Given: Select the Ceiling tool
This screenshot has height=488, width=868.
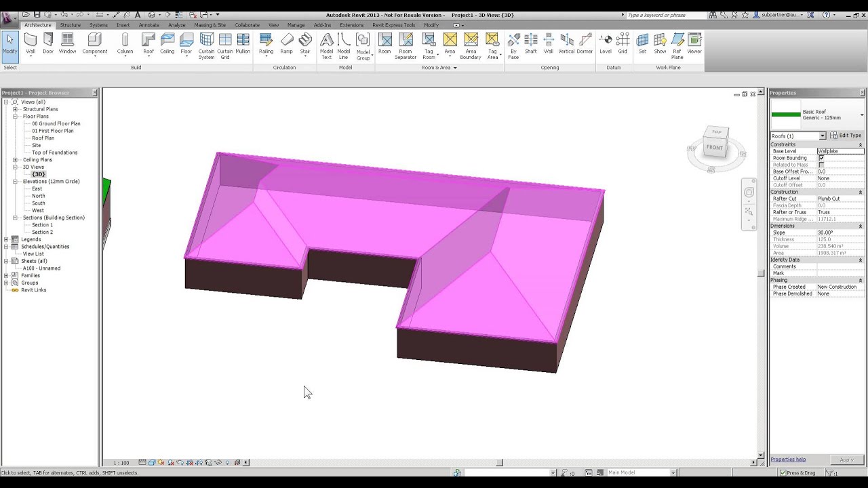Looking at the screenshot, I should click(x=167, y=43).
